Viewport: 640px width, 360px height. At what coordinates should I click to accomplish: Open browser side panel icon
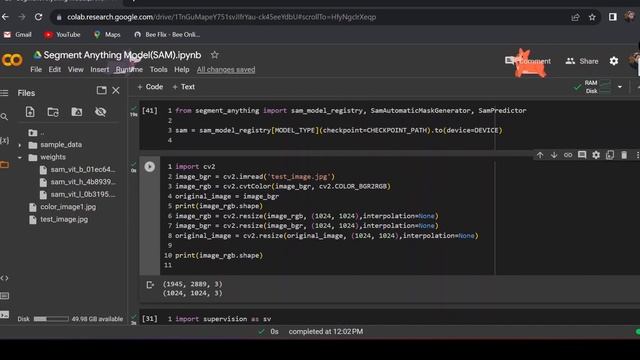613,17
